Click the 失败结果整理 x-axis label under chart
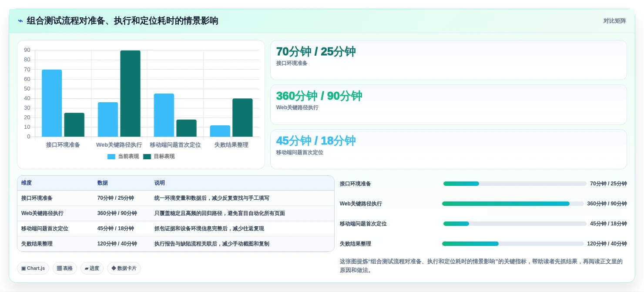This screenshot has height=292, width=644. [x=231, y=145]
